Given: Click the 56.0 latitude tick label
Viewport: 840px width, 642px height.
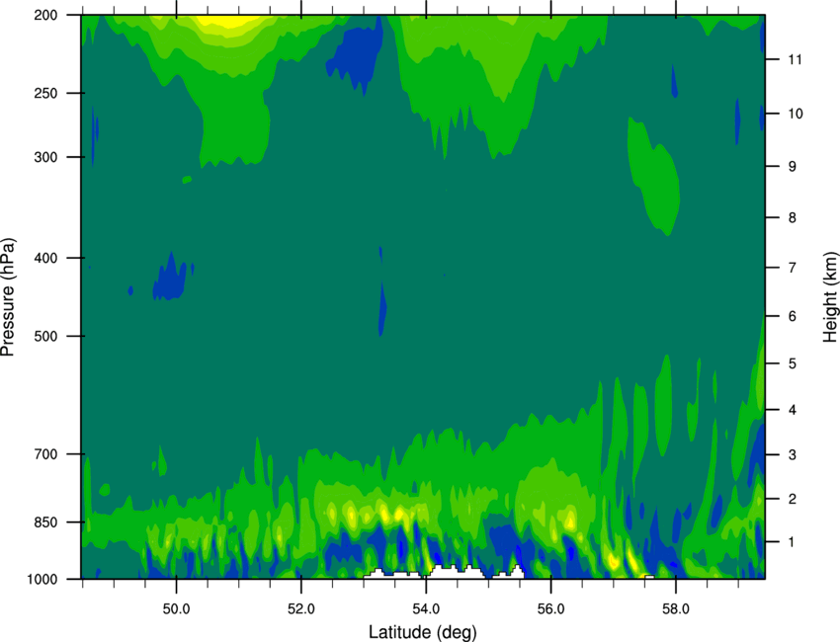Looking at the screenshot, I should (550, 609).
